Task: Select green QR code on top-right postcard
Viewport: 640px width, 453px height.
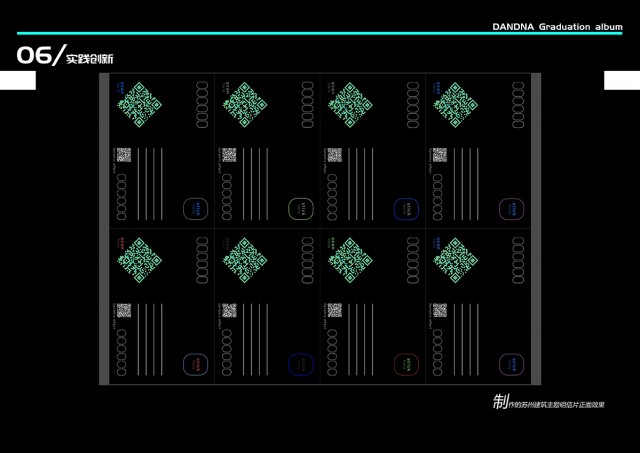Action: (456, 105)
